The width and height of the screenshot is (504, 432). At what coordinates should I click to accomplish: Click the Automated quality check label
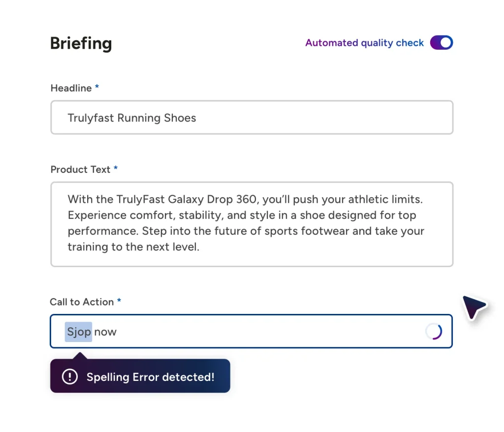(365, 43)
